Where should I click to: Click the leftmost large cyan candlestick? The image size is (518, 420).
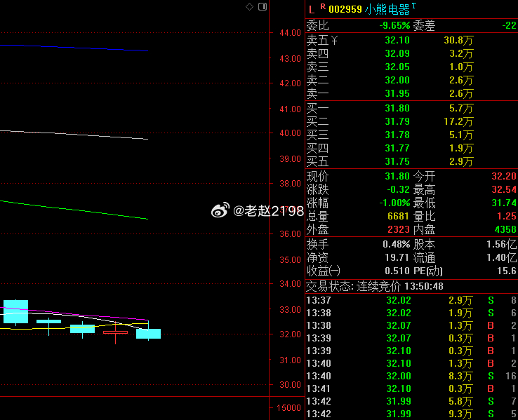point(15,311)
